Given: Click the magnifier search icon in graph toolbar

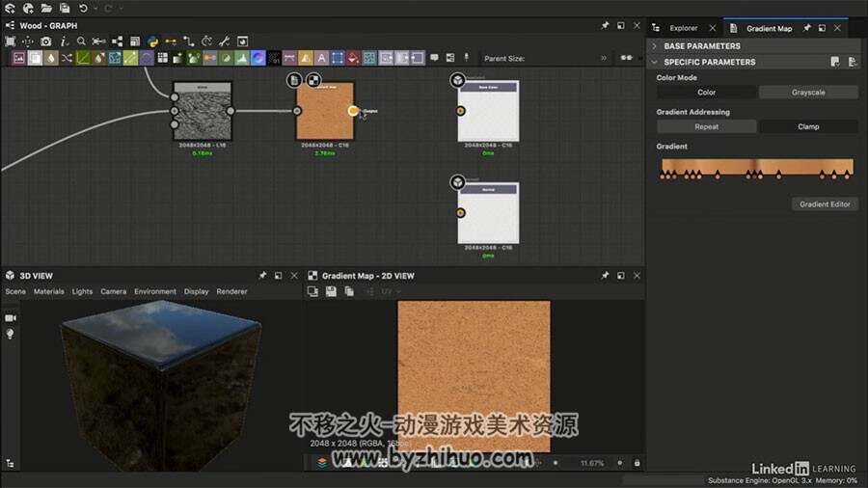Looking at the screenshot, I should [x=81, y=41].
